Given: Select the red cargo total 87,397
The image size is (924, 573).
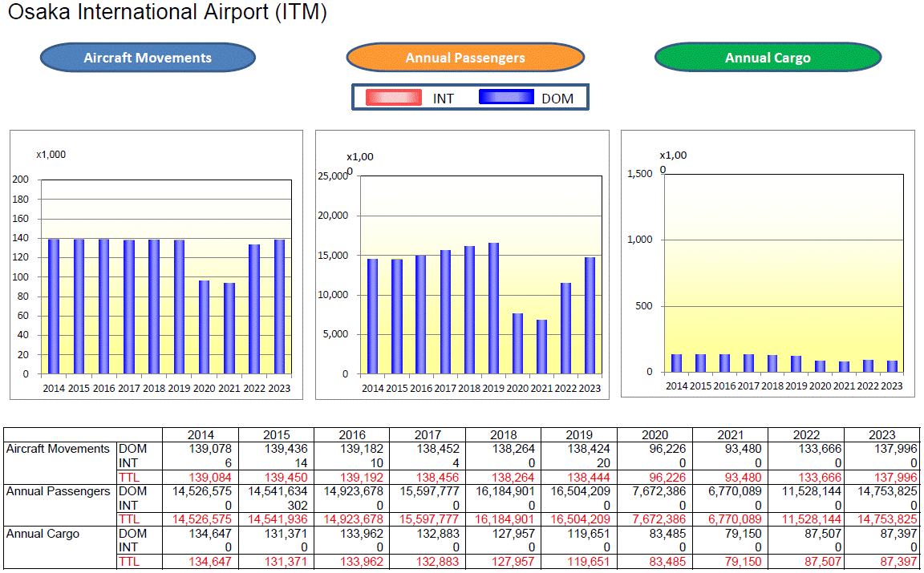Looking at the screenshot, I should click(x=898, y=562).
